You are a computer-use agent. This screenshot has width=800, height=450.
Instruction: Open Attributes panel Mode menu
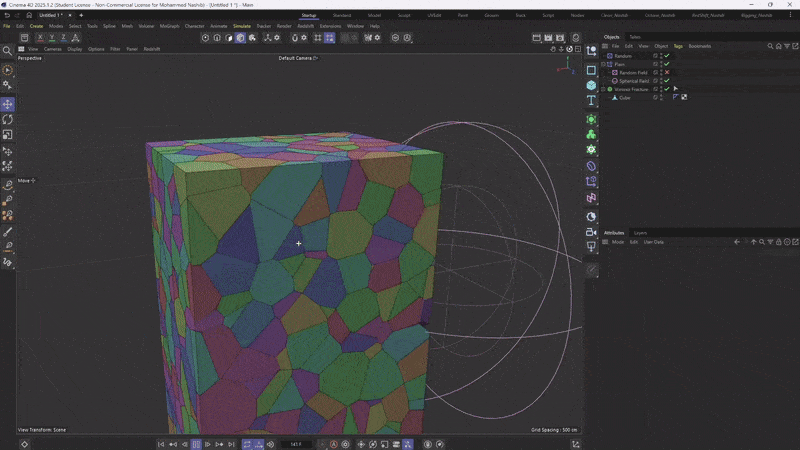617,242
